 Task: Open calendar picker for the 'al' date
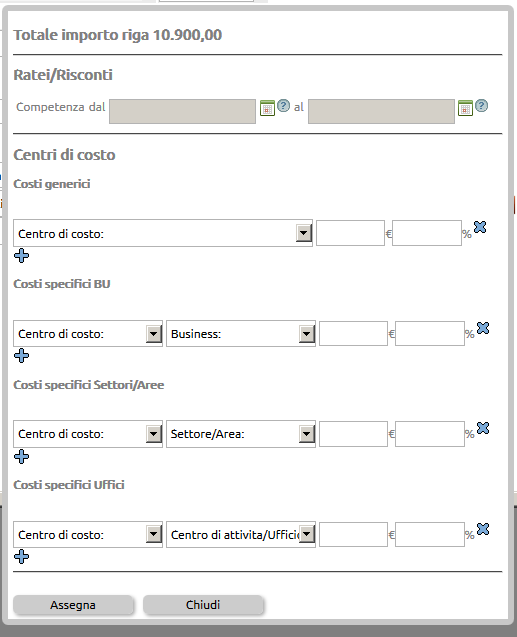click(x=465, y=108)
